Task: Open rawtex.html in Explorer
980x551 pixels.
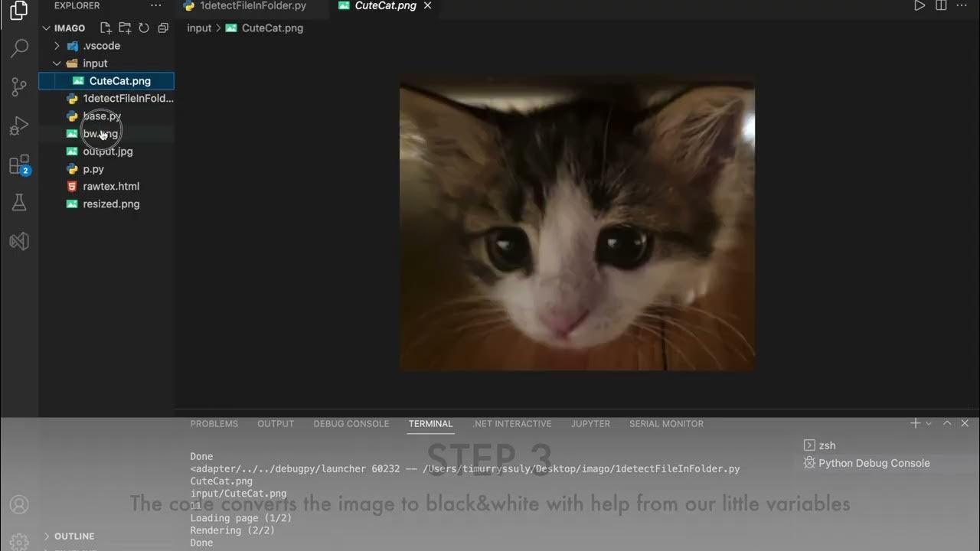Action: (x=106, y=187)
